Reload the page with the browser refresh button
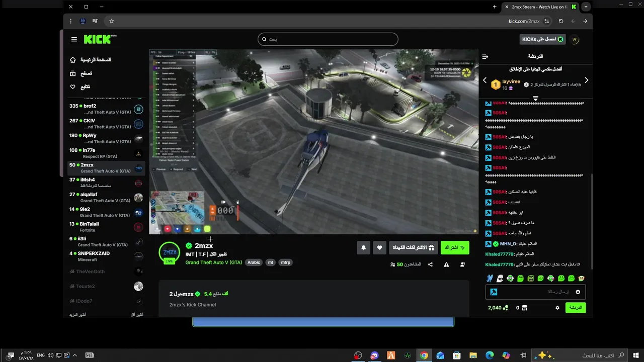 [x=561, y=21]
